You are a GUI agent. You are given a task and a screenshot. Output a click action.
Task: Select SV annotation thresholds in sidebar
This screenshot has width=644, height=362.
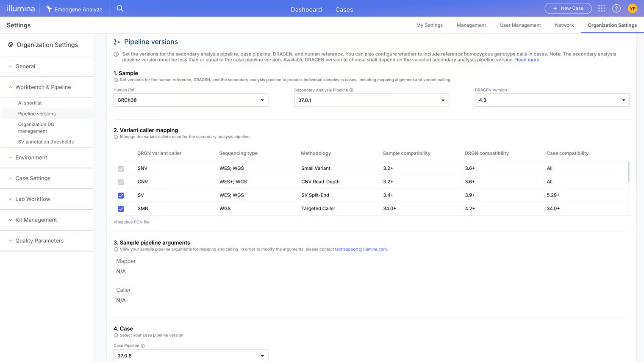click(x=46, y=142)
